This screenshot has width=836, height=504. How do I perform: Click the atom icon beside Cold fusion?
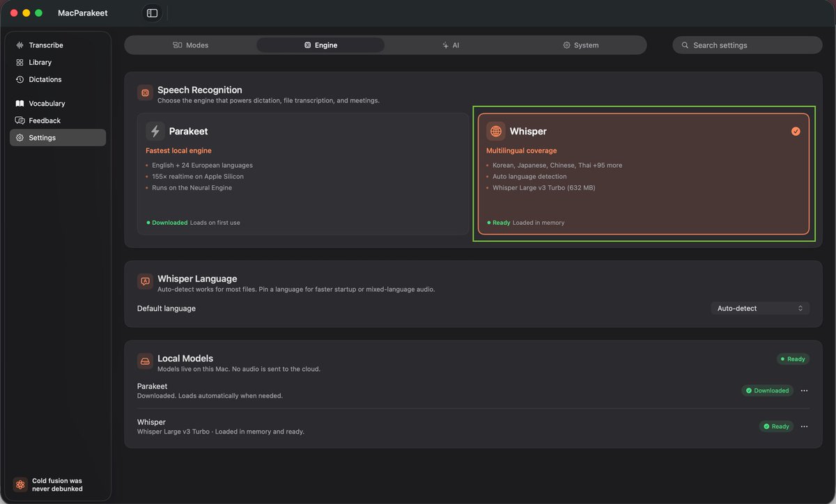[20, 485]
